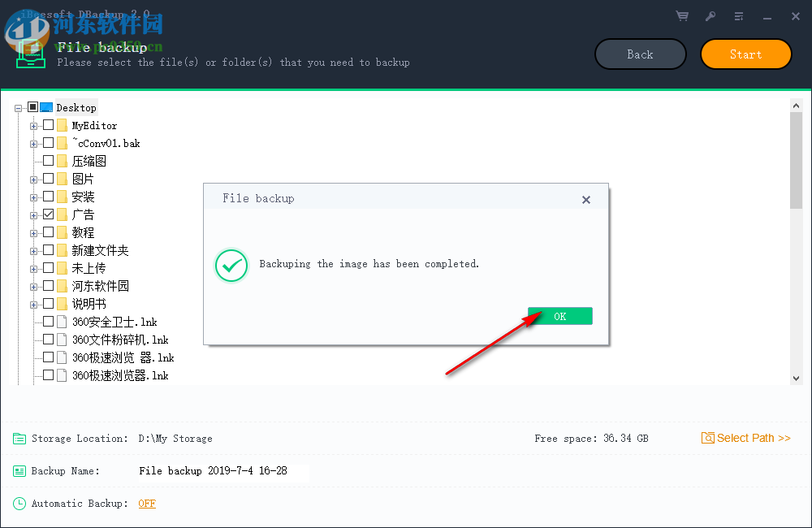Expand the 图片 folder node
The height and width of the screenshot is (528, 812).
click(x=32, y=178)
